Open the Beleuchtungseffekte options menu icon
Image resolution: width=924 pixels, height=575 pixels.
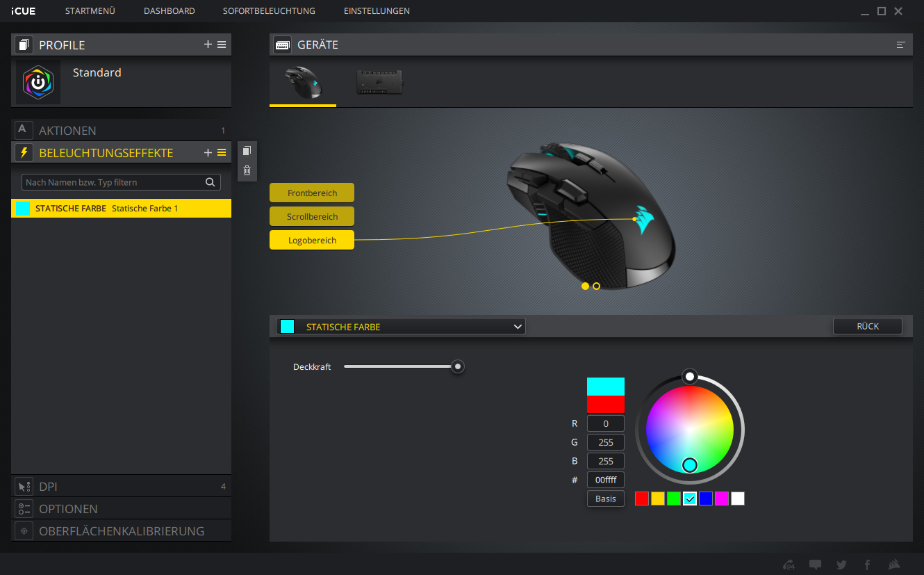pos(222,152)
